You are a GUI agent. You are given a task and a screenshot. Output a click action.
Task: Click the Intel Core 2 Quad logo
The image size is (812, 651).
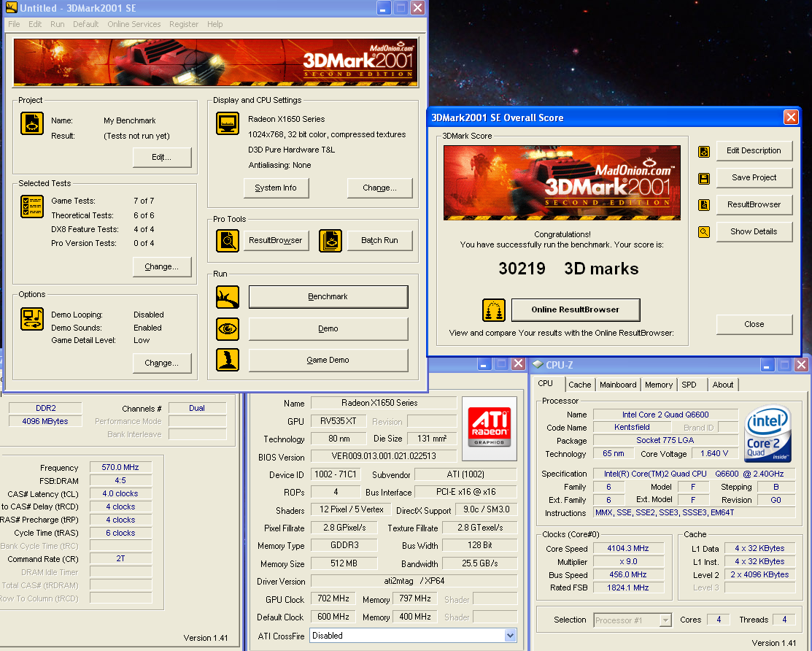point(768,433)
